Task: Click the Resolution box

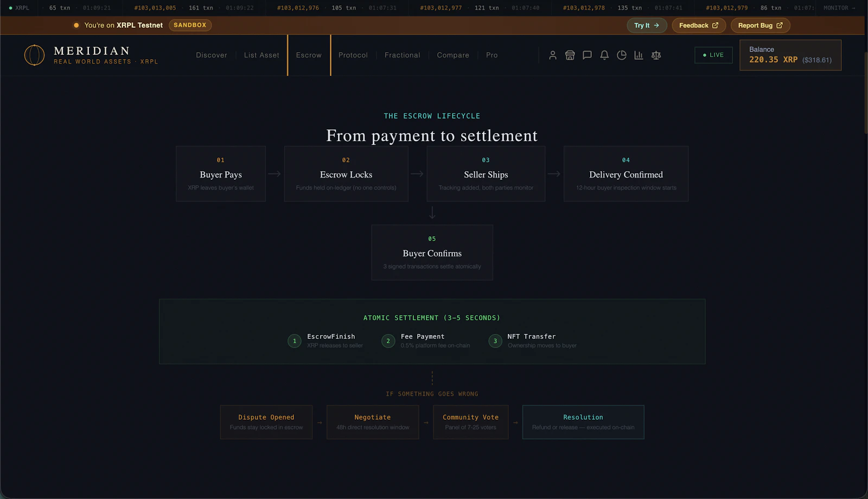Action: [x=583, y=422]
